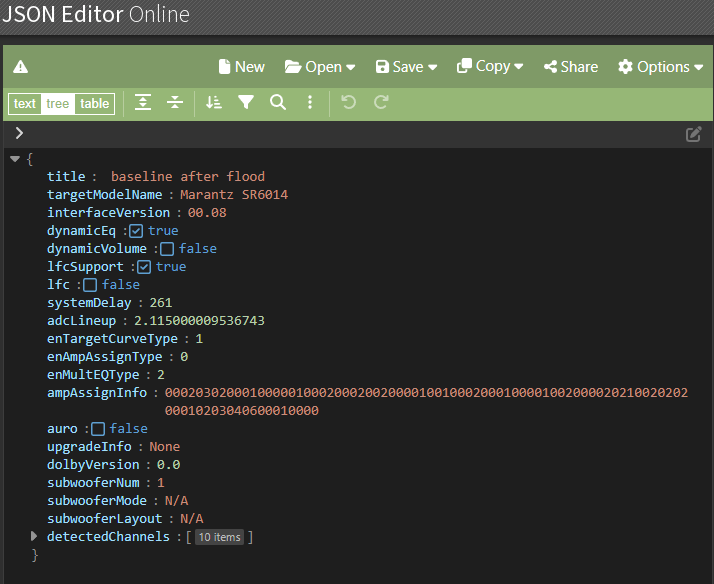Open the Save dropdown menu

(406, 67)
